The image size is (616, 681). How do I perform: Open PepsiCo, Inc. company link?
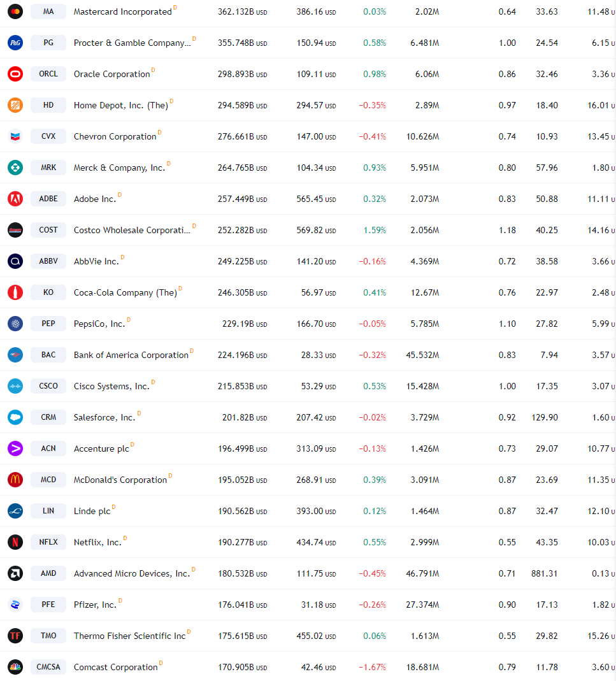tap(99, 324)
